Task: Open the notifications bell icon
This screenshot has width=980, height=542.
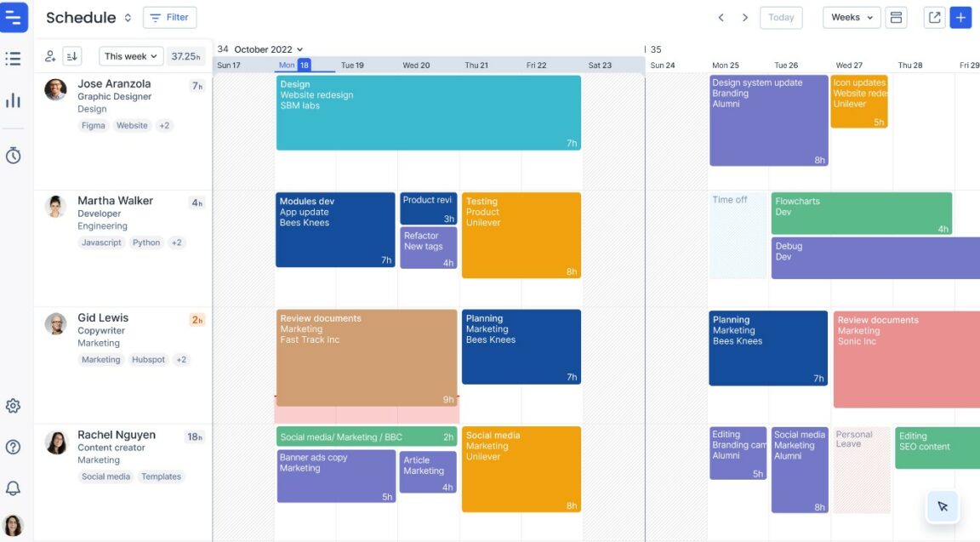Action: (x=13, y=486)
